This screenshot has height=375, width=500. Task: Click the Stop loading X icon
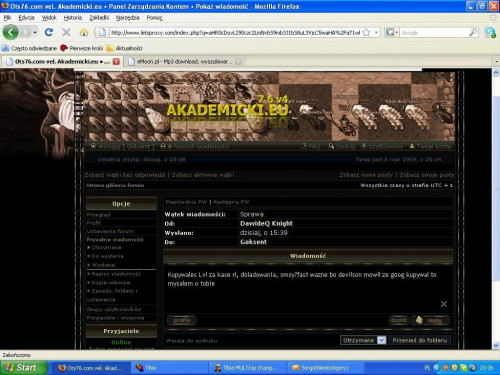pos(66,32)
